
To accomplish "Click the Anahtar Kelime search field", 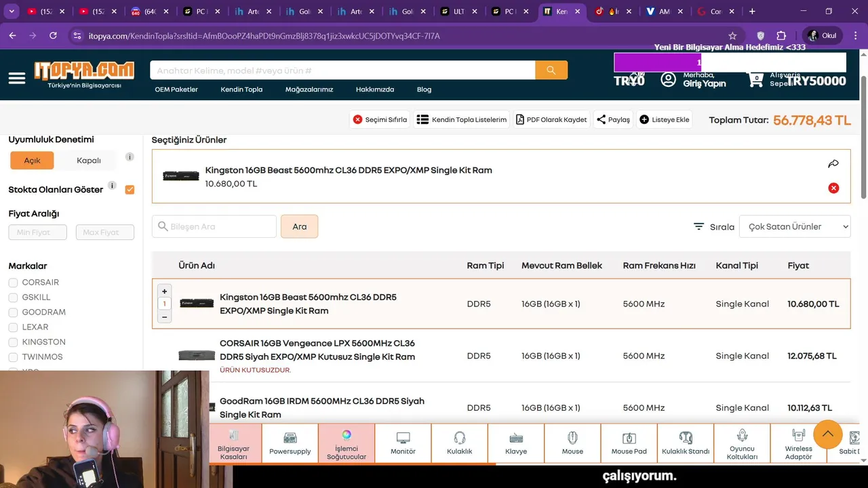I will coord(342,70).
